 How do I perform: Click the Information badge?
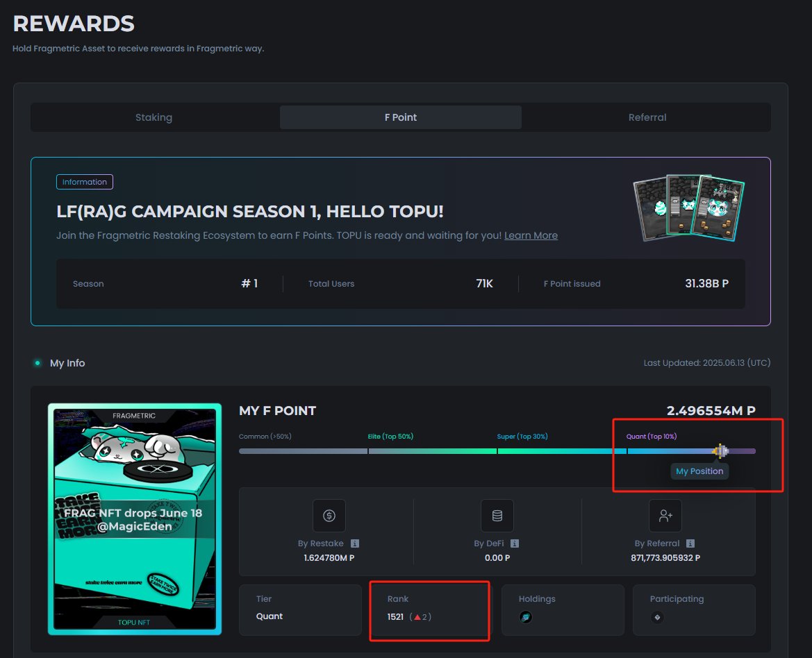(85, 182)
